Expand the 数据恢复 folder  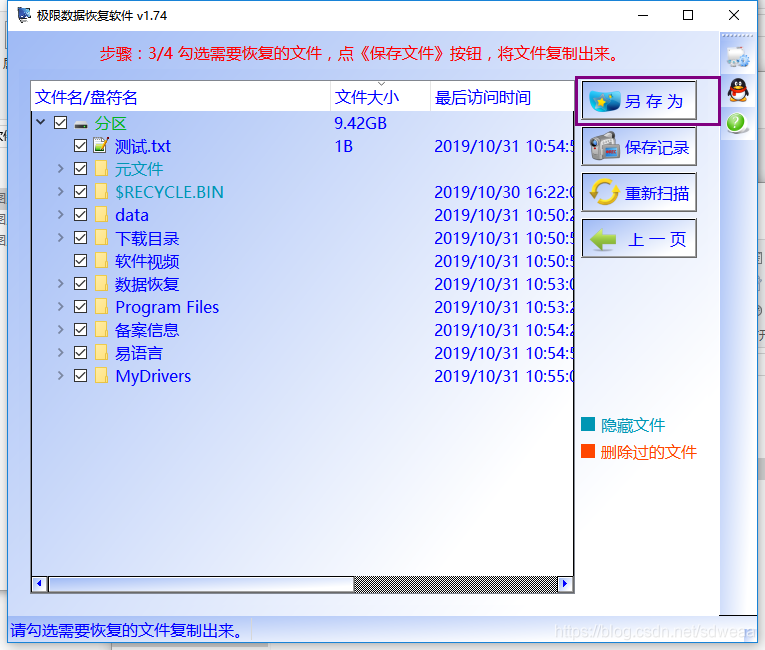pos(60,283)
